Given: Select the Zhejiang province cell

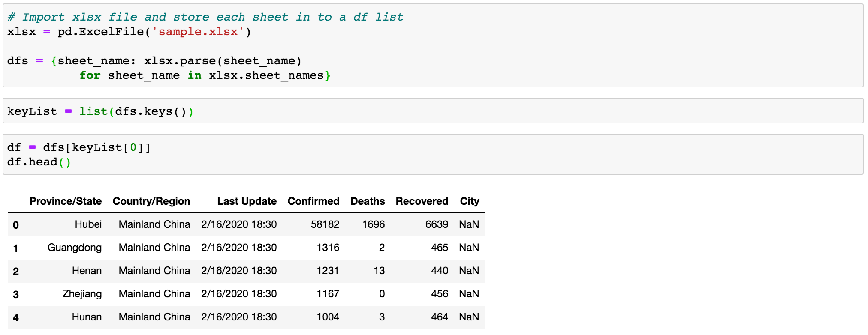Looking at the screenshot, I should (82, 294).
